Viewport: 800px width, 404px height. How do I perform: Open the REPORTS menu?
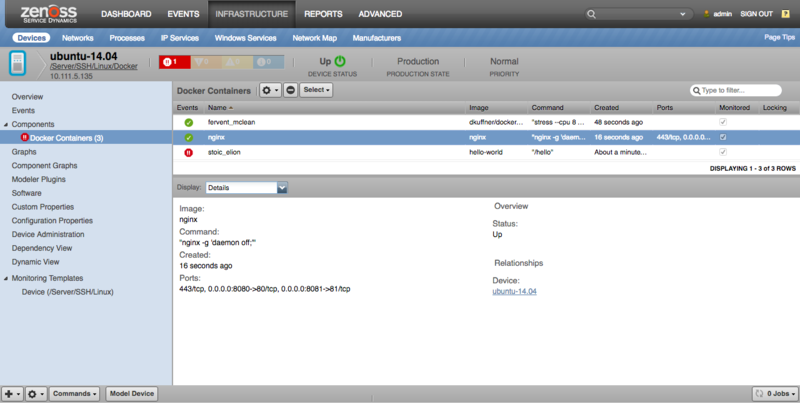point(323,14)
